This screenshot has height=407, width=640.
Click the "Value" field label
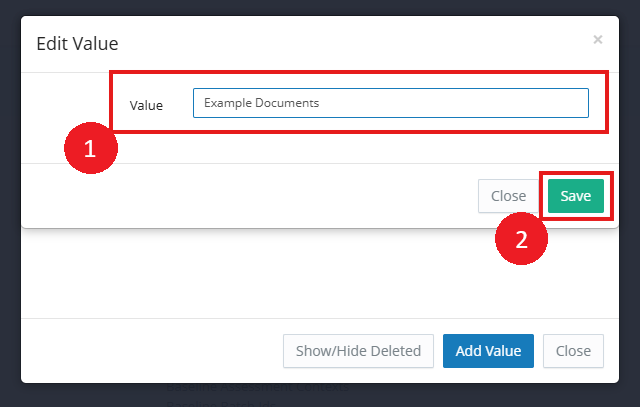coord(146,104)
